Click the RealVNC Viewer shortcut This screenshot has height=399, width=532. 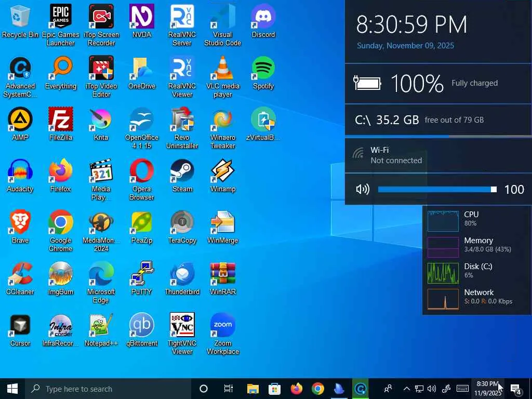pos(182,77)
